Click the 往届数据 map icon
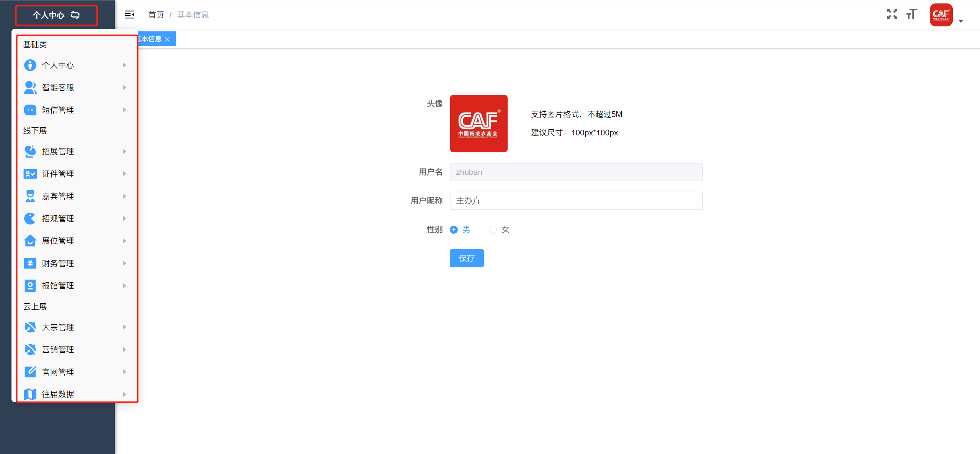Image resolution: width=980 pixels, height=454 pixels. point(30,394)
